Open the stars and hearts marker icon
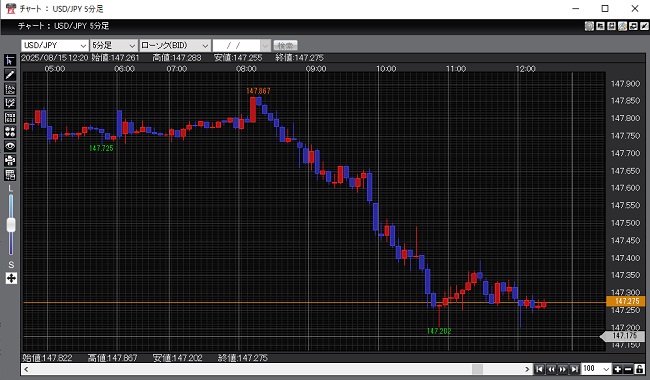The image size is (650, 380). [10, 132]
